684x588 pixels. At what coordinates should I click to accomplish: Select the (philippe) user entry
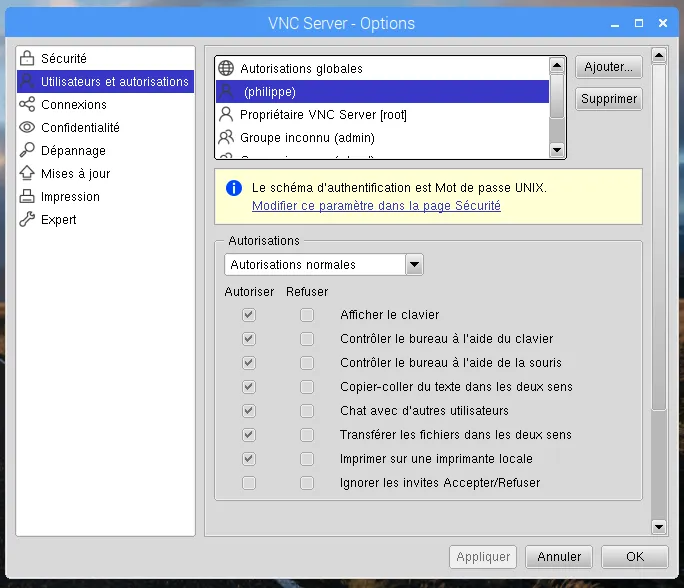click(383, 92)
